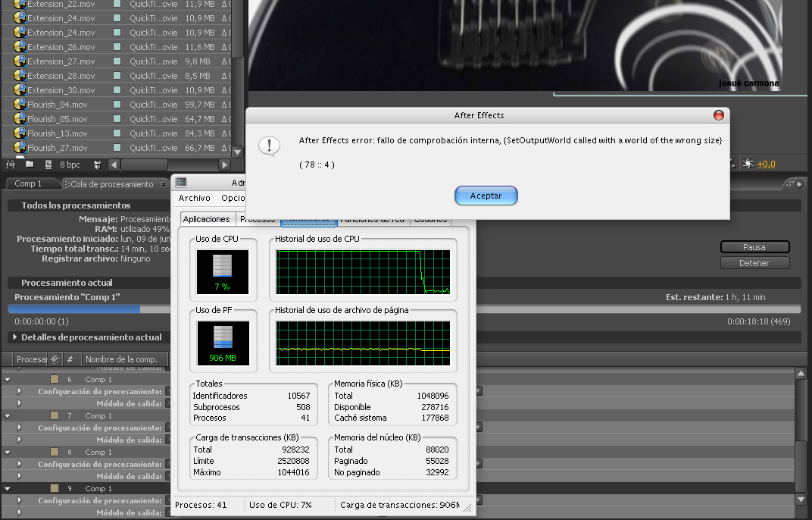Open the Procesos tab in Task Manager
This screenshot has width=812, height=520.
[258, 221]
